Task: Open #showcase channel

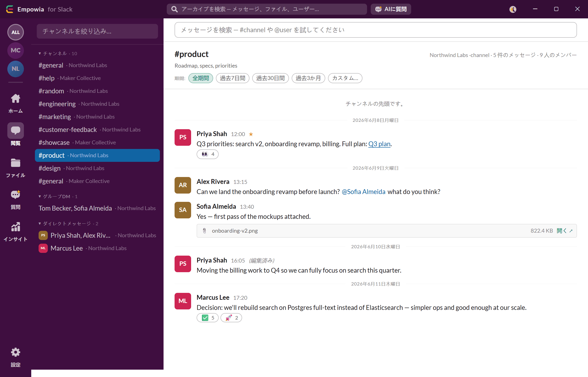Action: tap(97, 143)
